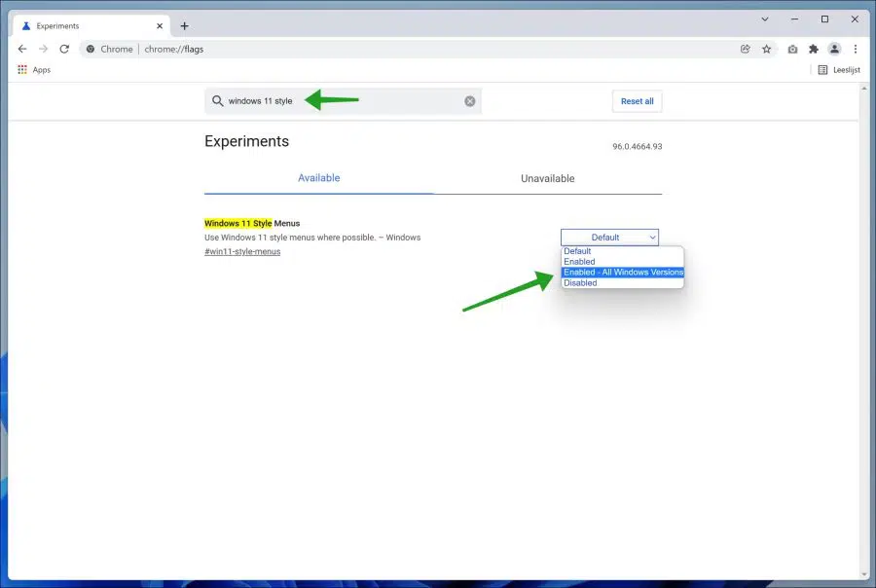
Task: Click the magnifier search icon
Action: coord(217,100)
